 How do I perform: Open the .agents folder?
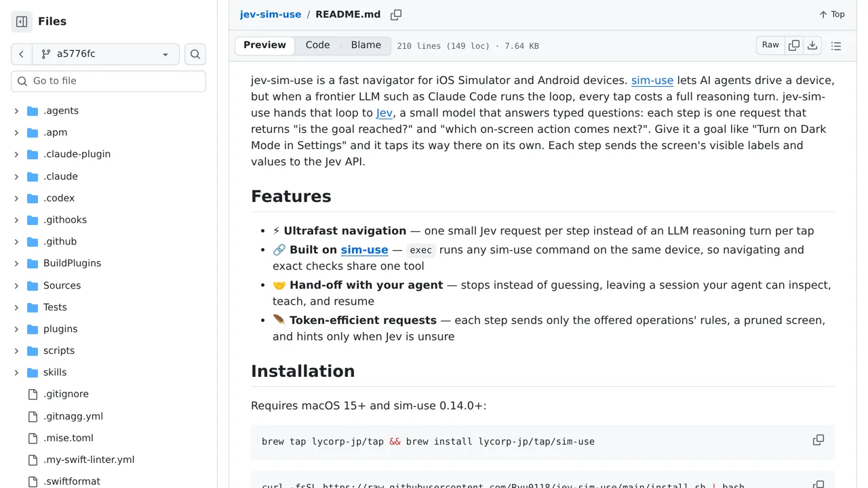(x=61, y=110)
